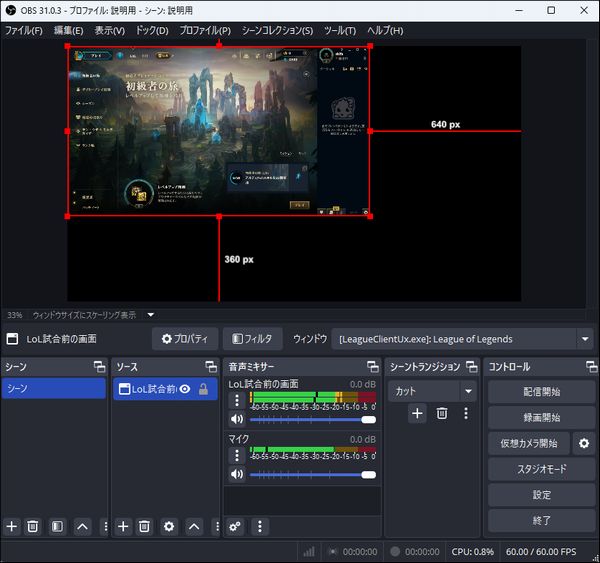
Task: Open the プロファイル(P) menu
Action: point(205,31)
